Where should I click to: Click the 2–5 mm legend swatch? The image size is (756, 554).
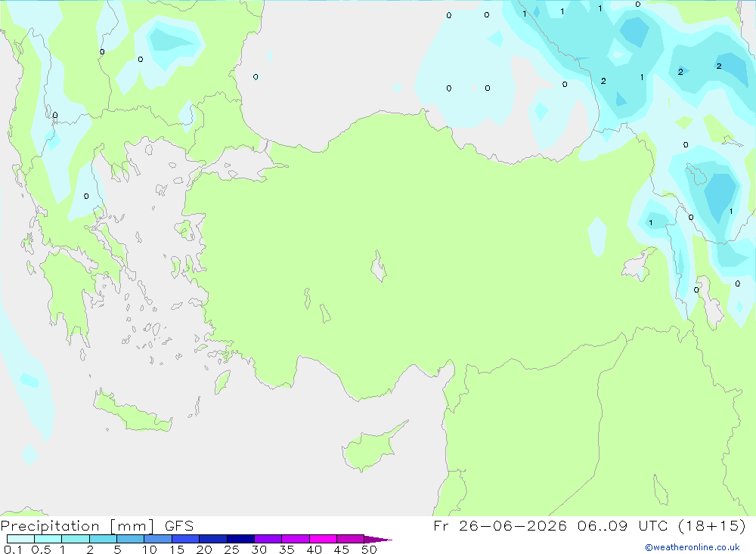[103, 539]
